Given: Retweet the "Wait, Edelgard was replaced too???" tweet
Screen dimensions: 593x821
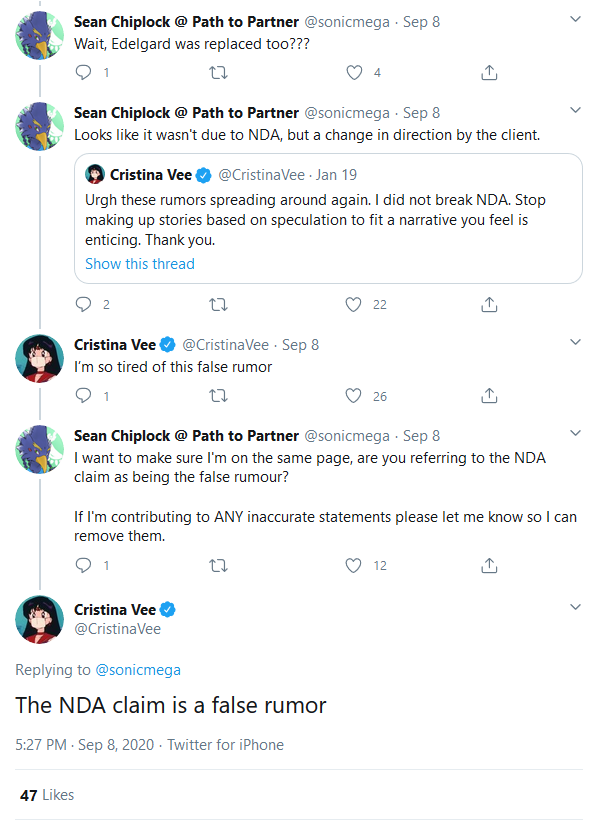Looking at the screenshot, I should pos(218,72).
